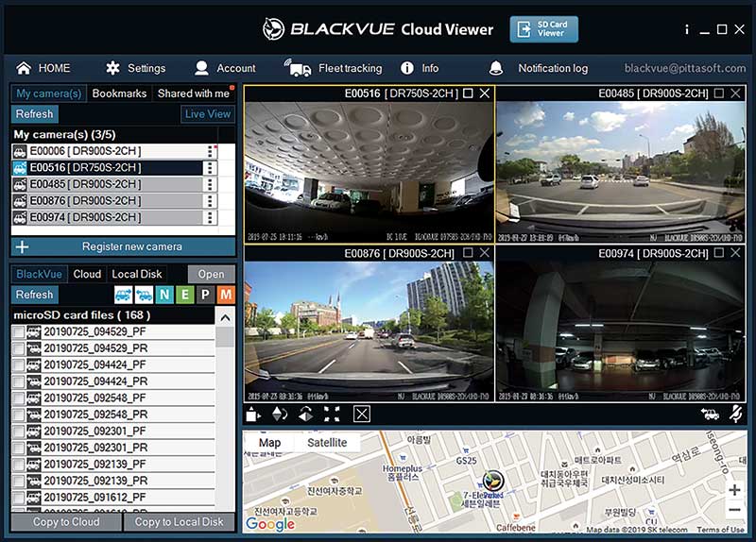756x542 pixels.
Task: Open Fleet tracking truck icon
Action: 298,68
